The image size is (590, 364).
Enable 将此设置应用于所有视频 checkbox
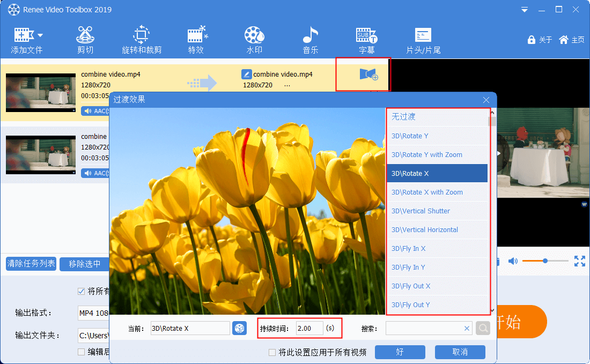click(272, 352)
